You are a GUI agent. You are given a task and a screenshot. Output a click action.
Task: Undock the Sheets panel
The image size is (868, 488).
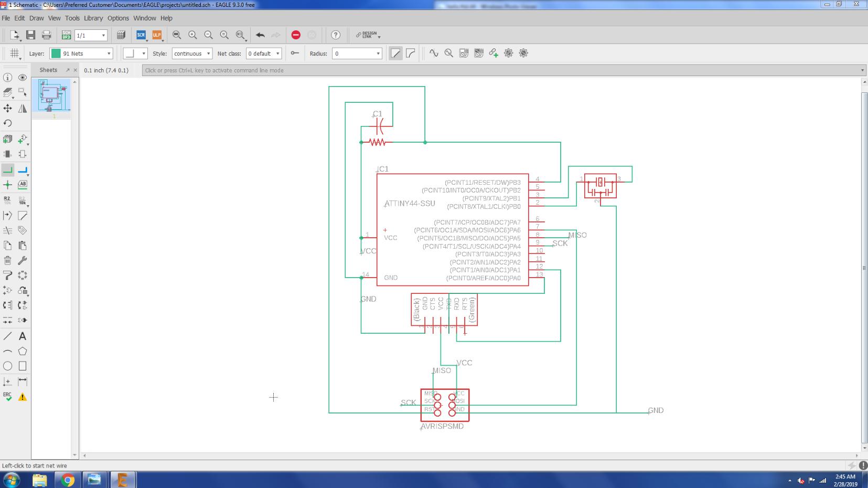tap(68, 70)
